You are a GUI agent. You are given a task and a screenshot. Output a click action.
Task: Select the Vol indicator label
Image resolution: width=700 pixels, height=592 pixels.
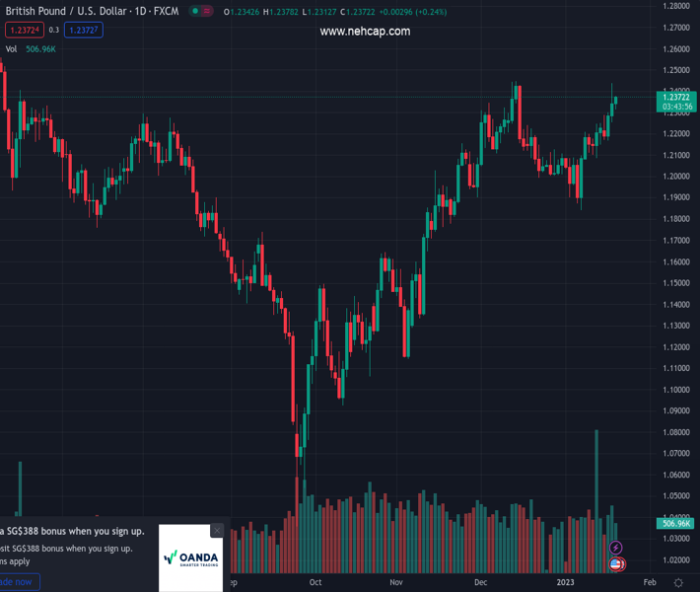point(12,48)
